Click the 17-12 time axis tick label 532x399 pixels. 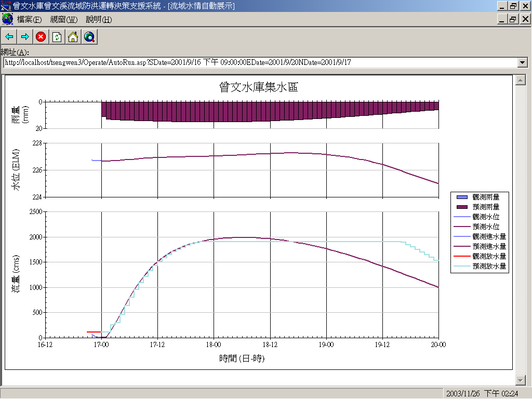(157, 345)
